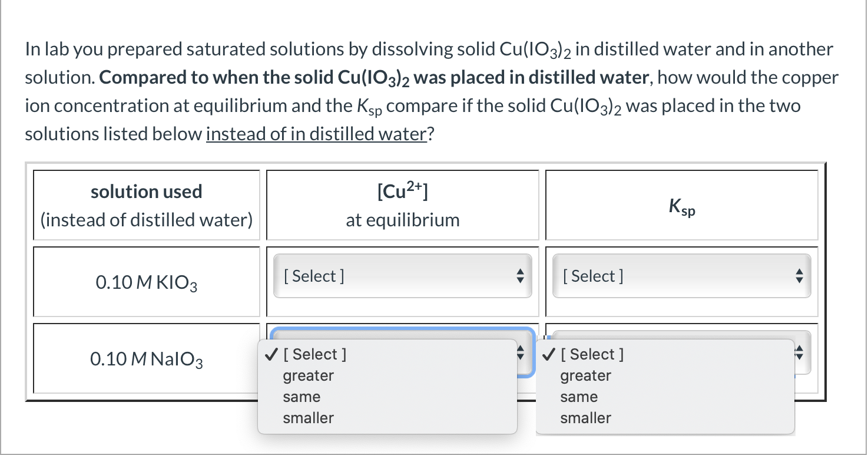Choose "same" for the NaIO3 copper concentration
Image resolution: width=868 pixels, height=455 pixels.
pos(302,396)
